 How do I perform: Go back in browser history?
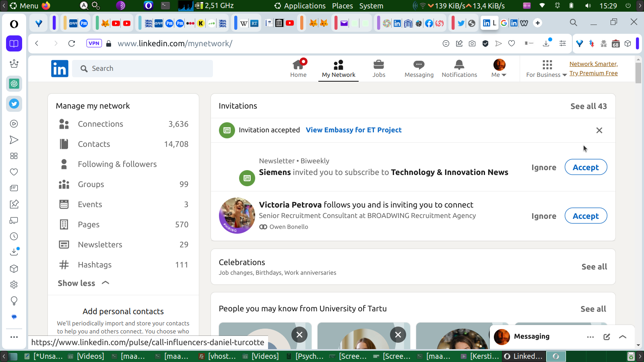click(x=37, y=43)
